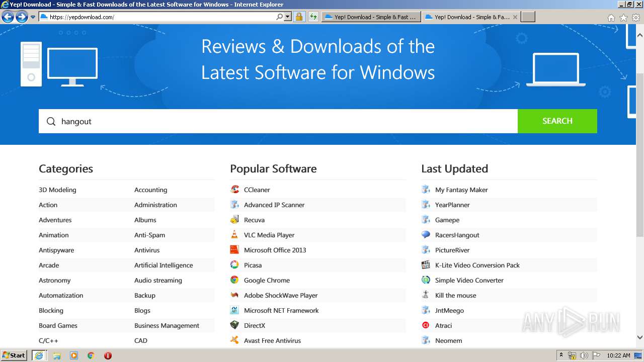Open the YearPlanner link
The image size is (644, 362).
pos(452,205)
